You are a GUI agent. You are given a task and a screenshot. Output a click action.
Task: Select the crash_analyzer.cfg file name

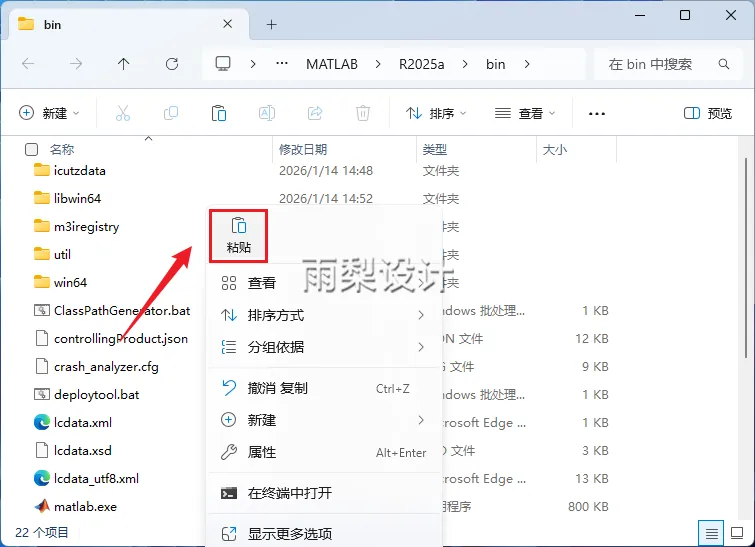coord(106,367)
